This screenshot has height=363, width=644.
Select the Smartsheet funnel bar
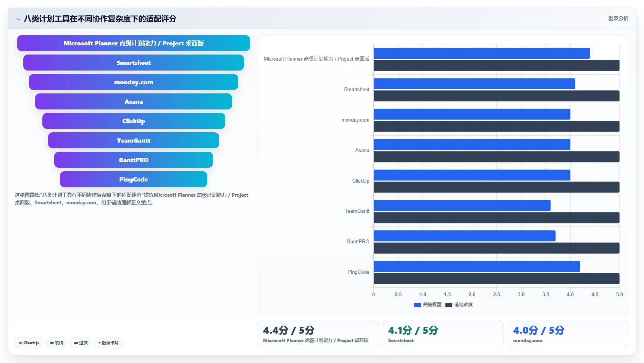pyautogui.click(x=134, y=63)
